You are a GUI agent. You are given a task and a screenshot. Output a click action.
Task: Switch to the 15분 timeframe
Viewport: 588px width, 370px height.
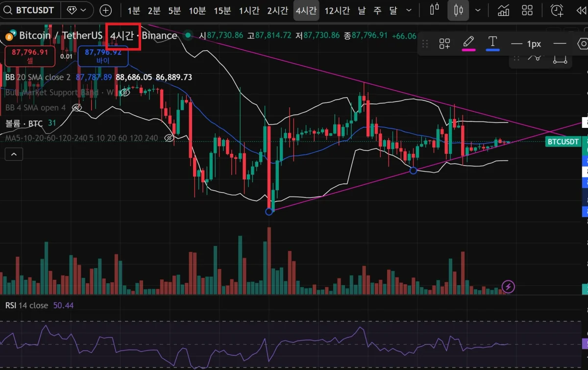tap(222, 10)
